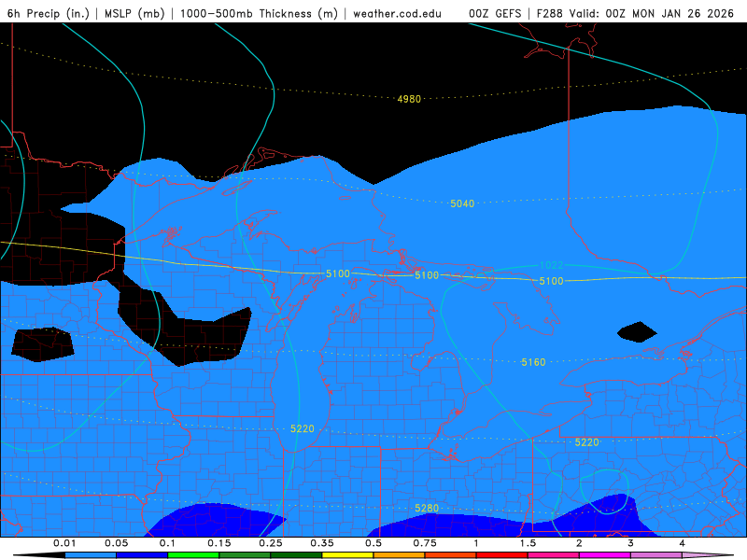Click the 0.01 legend value
Image resolution: width=747 pixels, height=560 pixels.
64,543
